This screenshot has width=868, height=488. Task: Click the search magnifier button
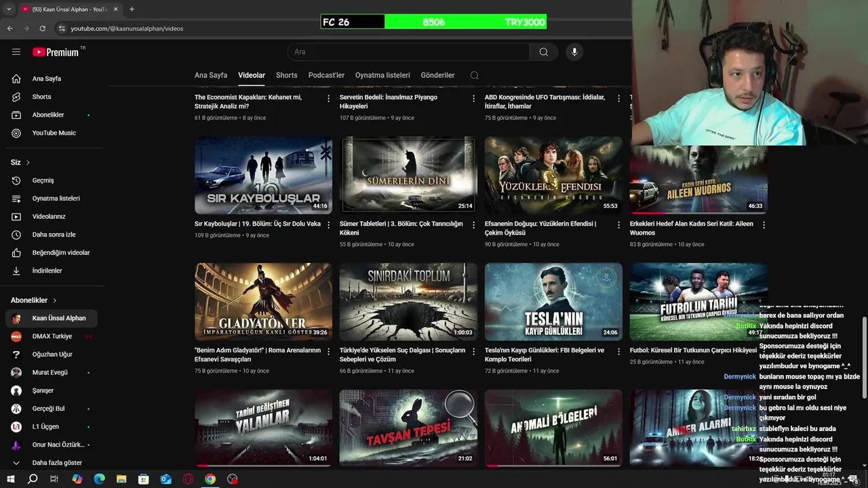[x=543, y=52]
